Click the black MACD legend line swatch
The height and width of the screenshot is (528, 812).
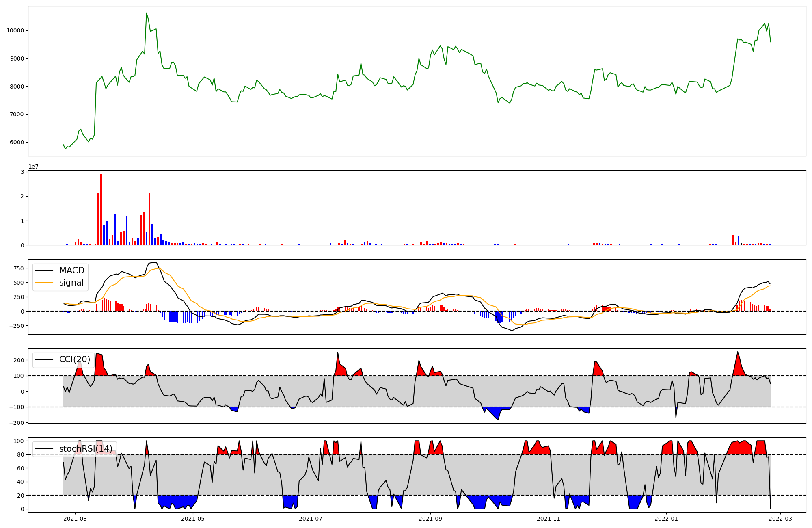44,270
